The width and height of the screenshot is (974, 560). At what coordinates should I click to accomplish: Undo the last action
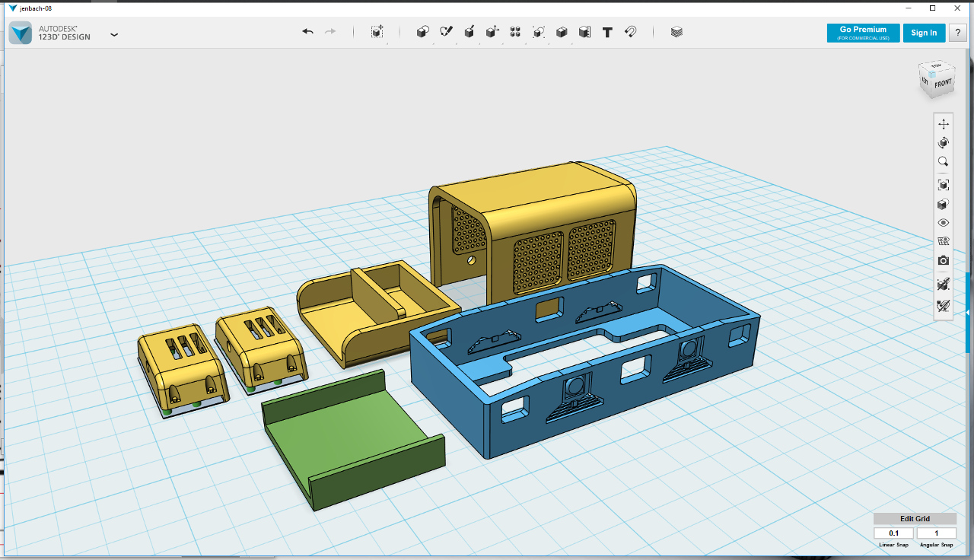click(x=307, y=32)
